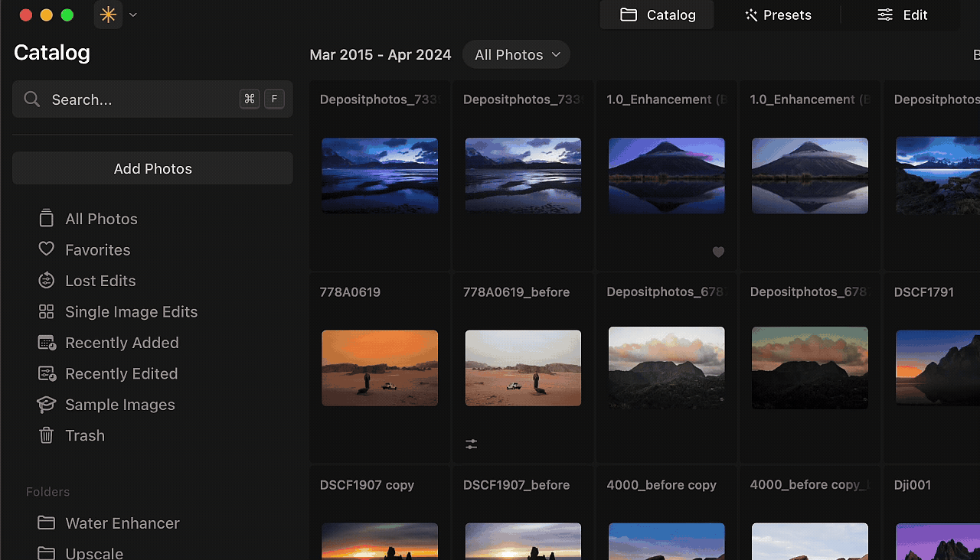Select the DSCF1907_before thumbnail
This screenshot has height=560, width=980.
(x=523, y=542)
